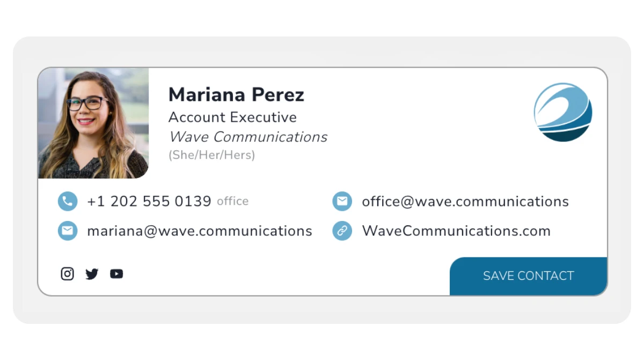Screen dimensions: 644x363
Task: Click the link icon beside WaveCommunications.com
Action: pos(342,231)
